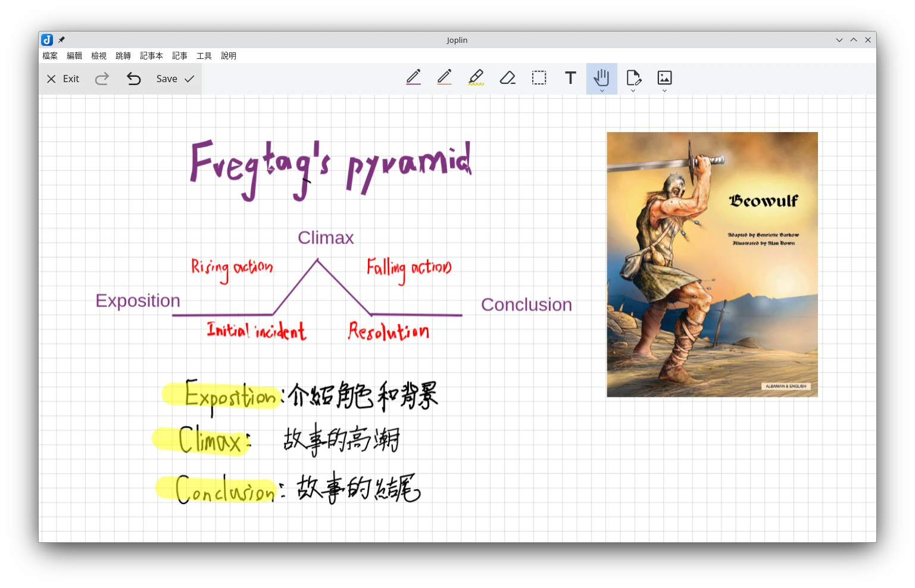Open the 說明 menu
The width and height of the screenshot is (915, 588).
coord(229,56)
